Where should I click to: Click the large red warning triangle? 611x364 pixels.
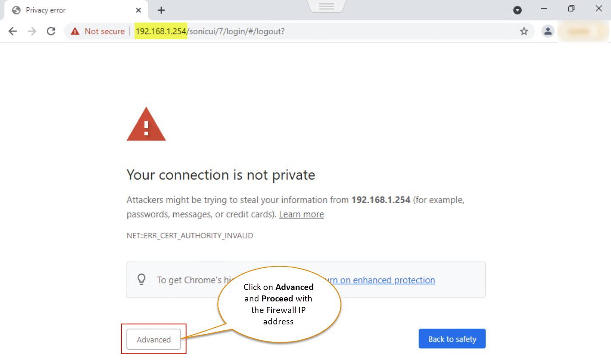(x=146, y=124)
